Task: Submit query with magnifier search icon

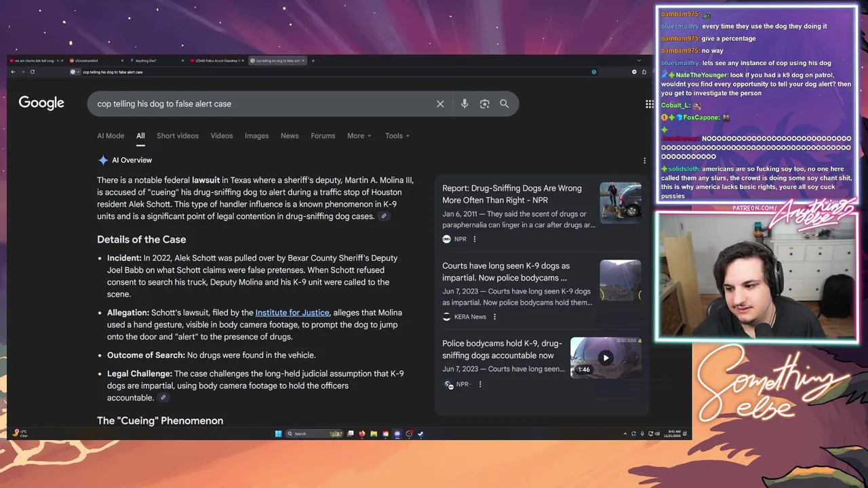Action: [x=505, y=104]
